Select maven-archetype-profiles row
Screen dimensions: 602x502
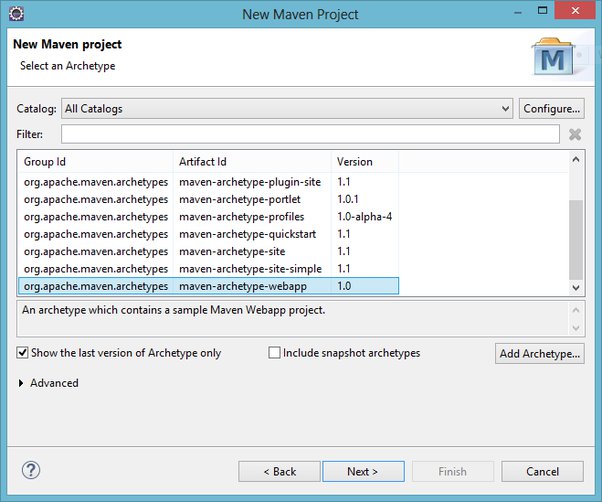pyautogui.click(x=208, y=217)
